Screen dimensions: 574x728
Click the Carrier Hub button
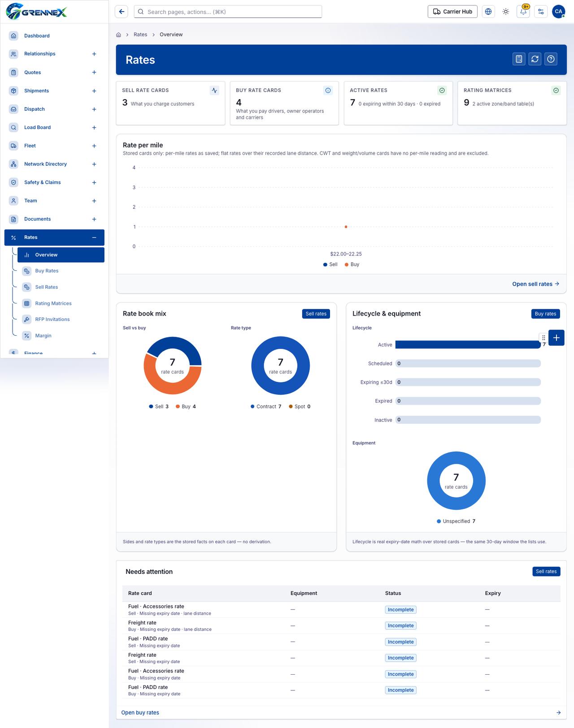452,12
